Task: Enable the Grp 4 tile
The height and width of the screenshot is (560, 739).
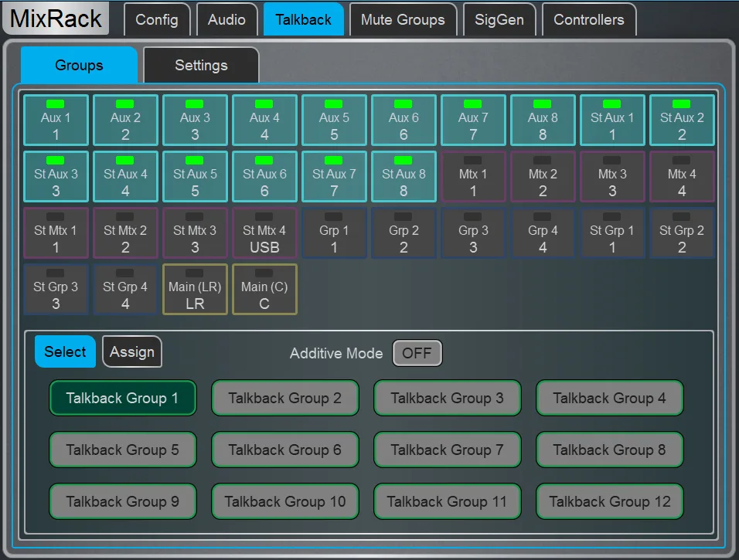Action: (x=543, y=233)
